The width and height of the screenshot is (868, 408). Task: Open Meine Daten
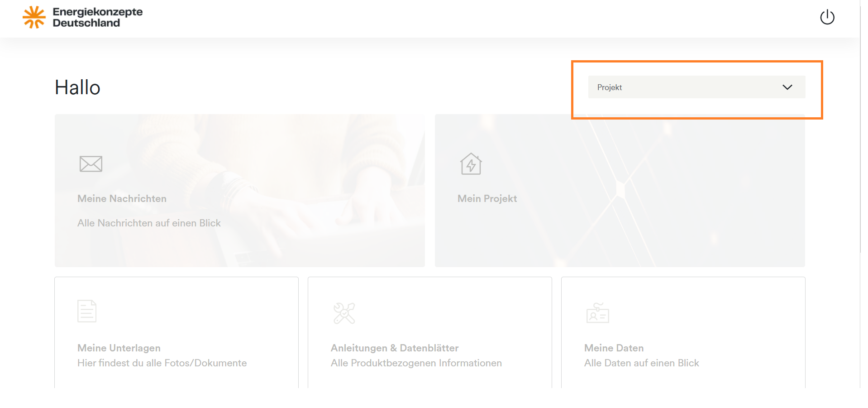pyautogui.click(x=683, y=332)
